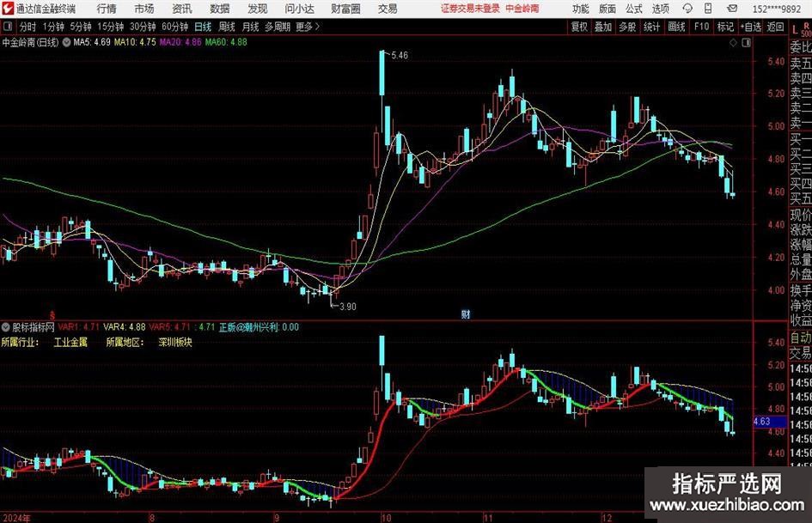Open the mobile phone icon in title bar
Screen dimensions: 812x523
pyautogui.click(x=708, y=9)
